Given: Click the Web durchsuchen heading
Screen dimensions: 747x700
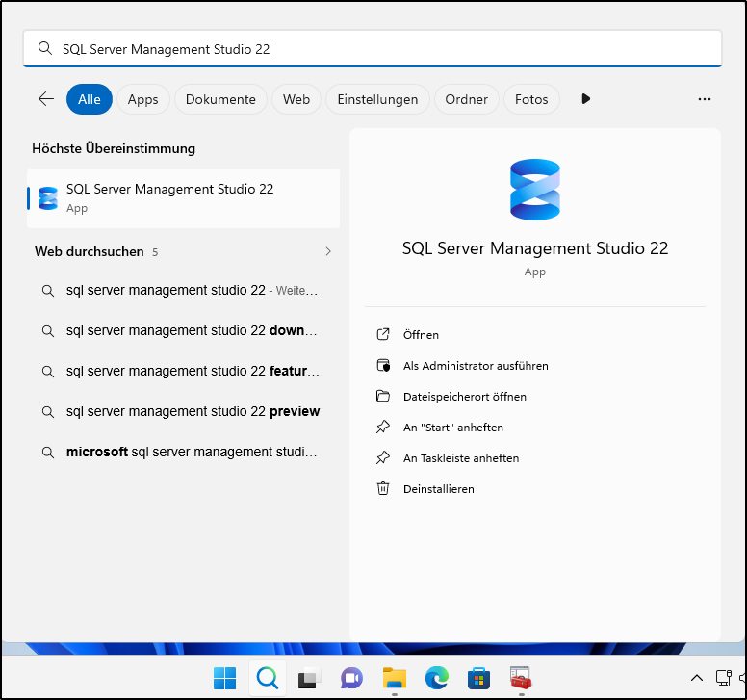Looking at the screenshot, I should pyautogui.click(x=90, y=251).
